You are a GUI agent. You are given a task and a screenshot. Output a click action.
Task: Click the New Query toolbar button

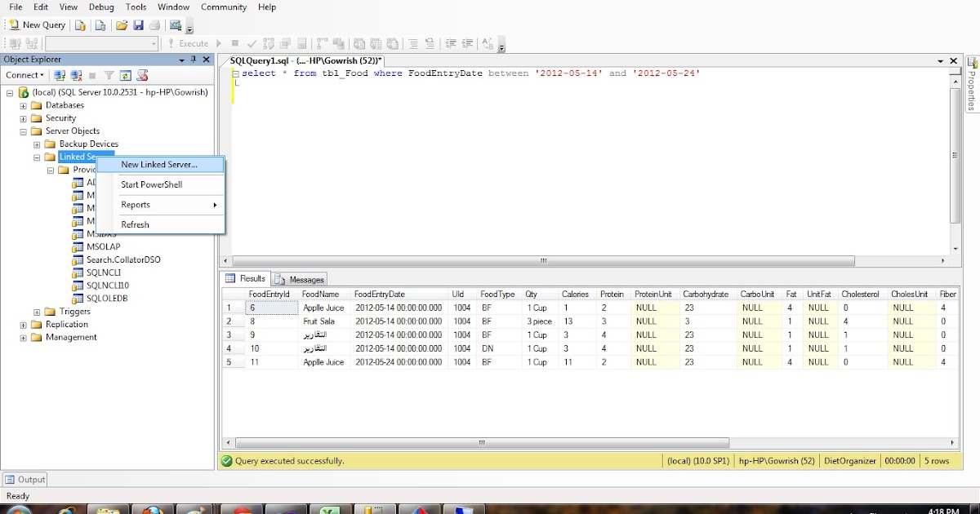(x=38, y=25)
